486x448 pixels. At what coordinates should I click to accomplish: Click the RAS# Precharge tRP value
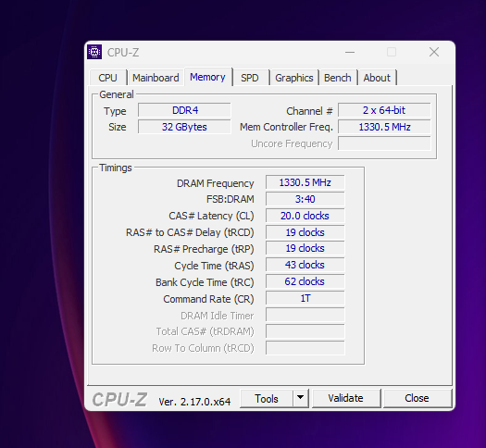tap(305, 248)
